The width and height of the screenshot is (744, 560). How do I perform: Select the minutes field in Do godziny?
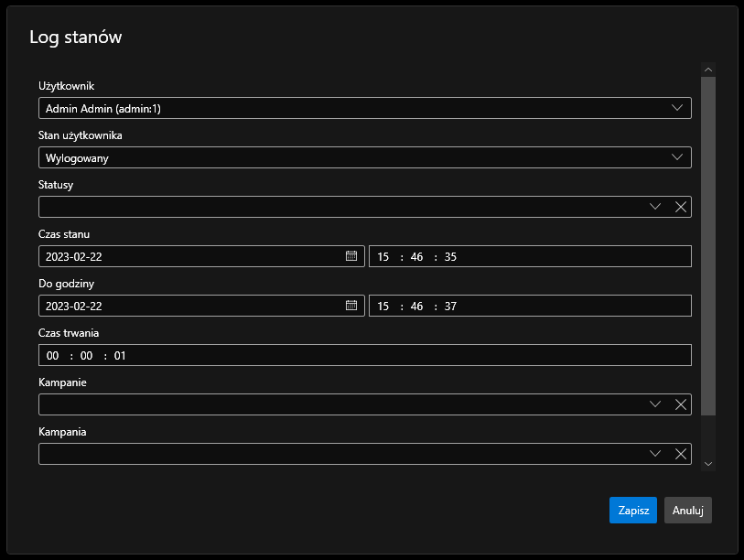tap(417, 307)
